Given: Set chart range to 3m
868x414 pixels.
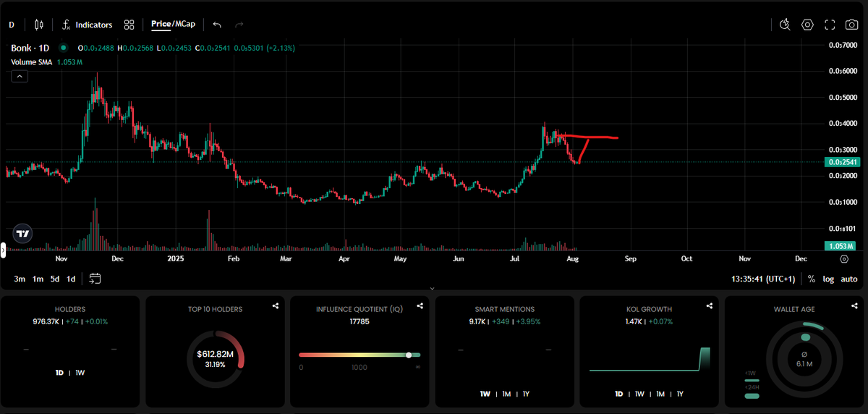Looking at the screenshot, I should coord(20,279).
